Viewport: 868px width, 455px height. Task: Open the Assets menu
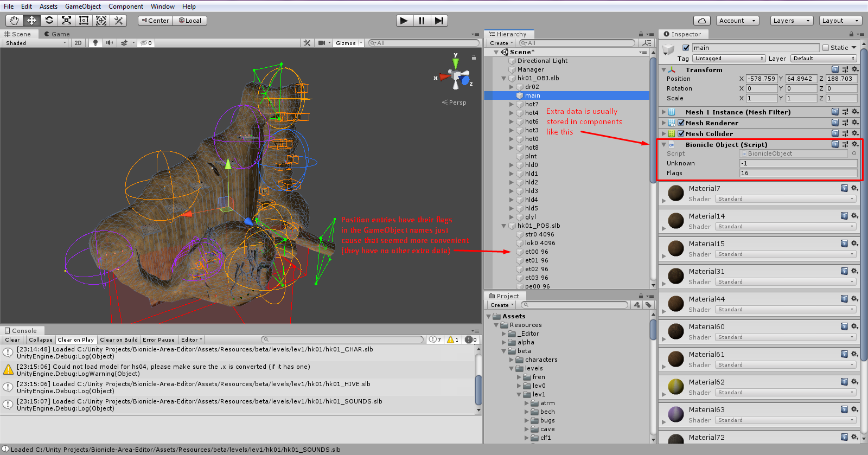tap(48, 7)
